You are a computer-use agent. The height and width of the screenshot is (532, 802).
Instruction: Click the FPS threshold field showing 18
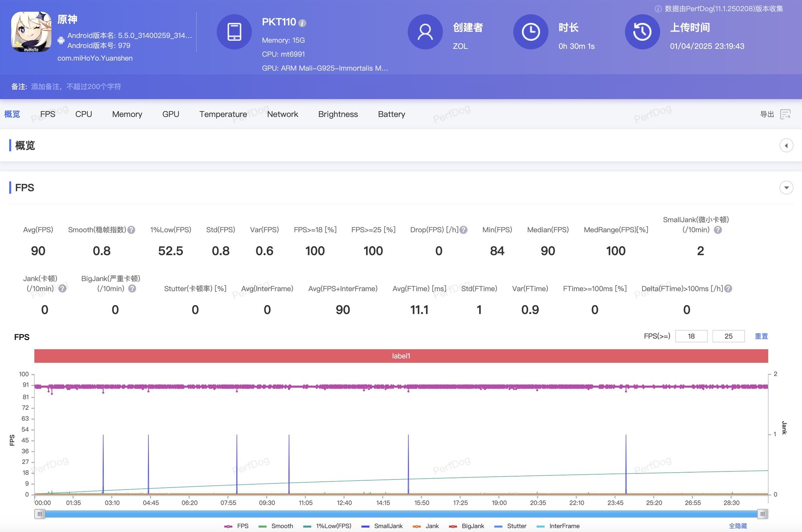point(691,336)
